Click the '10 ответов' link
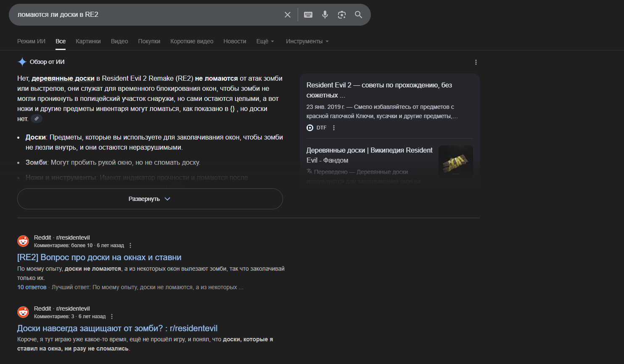Screen dimensions: 624x364 [32, 287]
